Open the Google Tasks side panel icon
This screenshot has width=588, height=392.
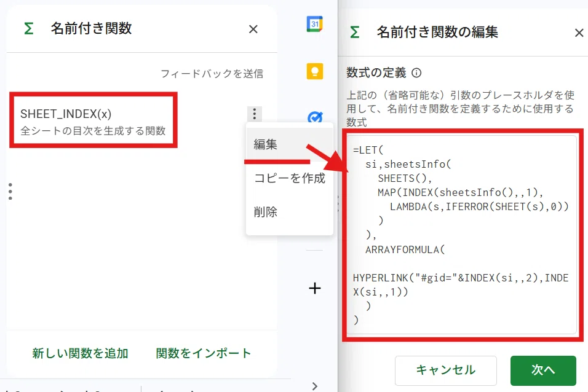point(315,117)
